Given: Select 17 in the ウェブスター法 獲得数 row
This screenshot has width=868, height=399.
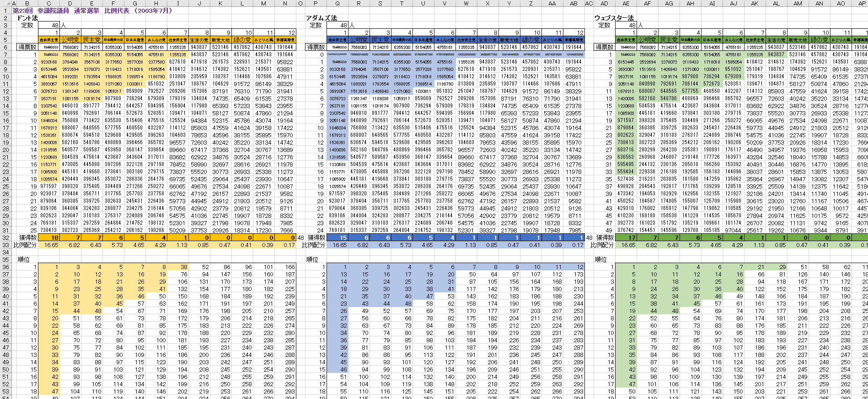Looking at the screenshot, I should [626, 237].
